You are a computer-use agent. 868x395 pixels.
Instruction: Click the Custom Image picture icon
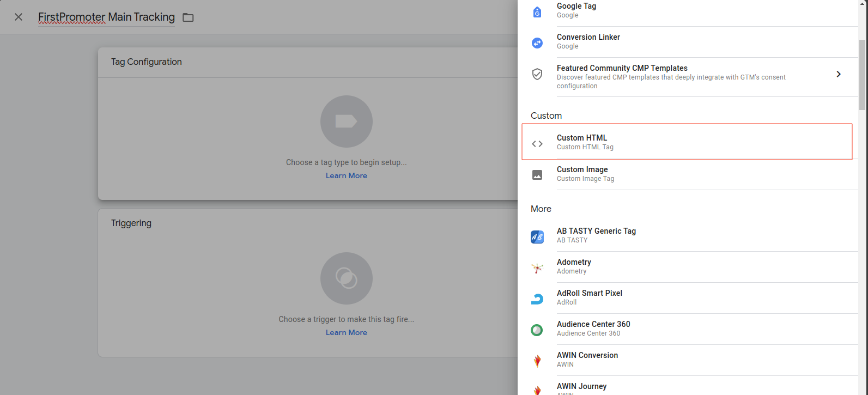(x=537, y=175)
